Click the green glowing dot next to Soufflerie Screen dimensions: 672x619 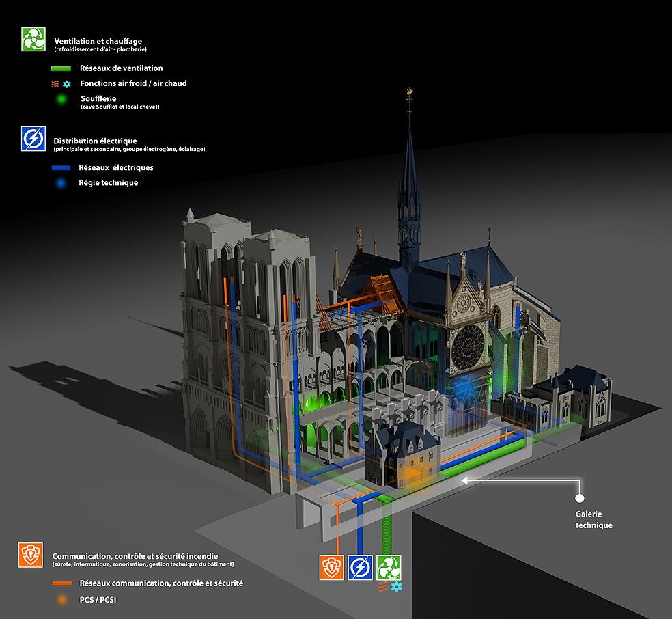pyautogui.click(x=62, y=100)
